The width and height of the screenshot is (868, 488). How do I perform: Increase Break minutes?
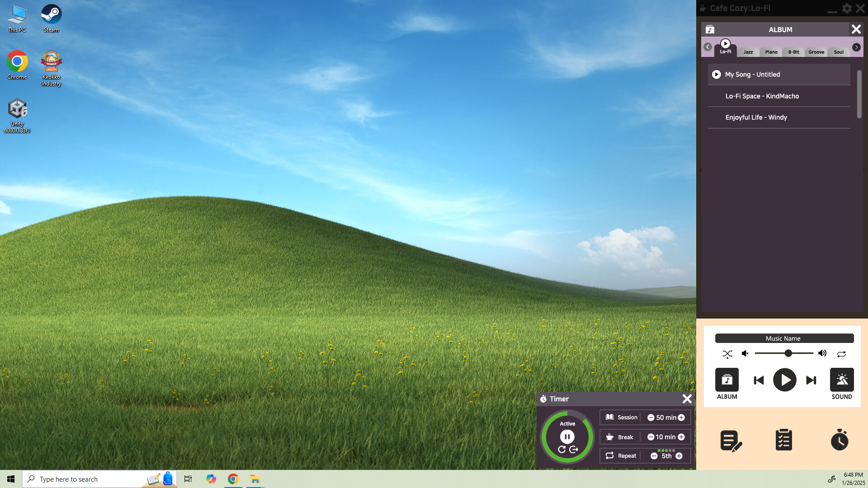click(x=681, y=437)
